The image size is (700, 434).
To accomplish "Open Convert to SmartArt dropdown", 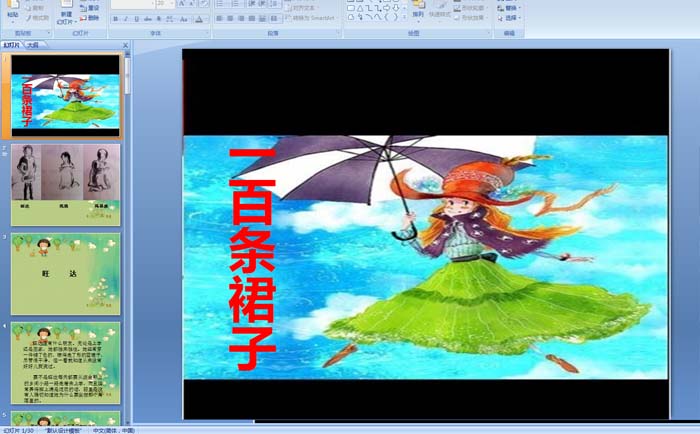I will click(x=312, y=18).
